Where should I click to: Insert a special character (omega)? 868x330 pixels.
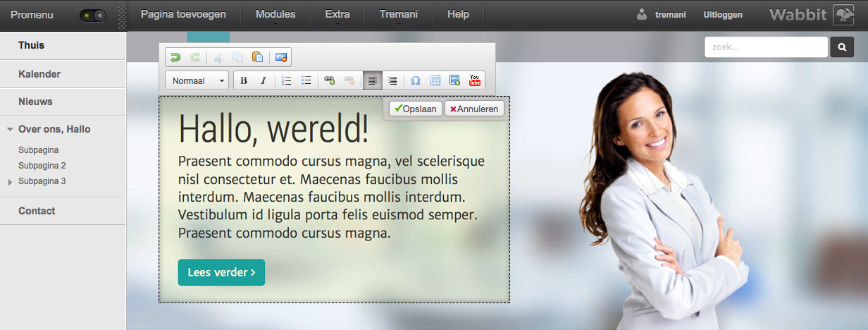[x=416, y=80]
